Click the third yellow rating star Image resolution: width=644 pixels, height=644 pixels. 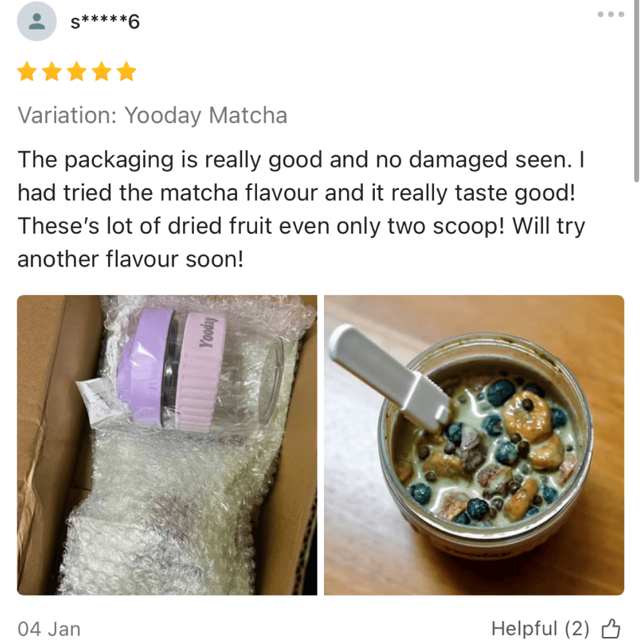click(77, 71)
